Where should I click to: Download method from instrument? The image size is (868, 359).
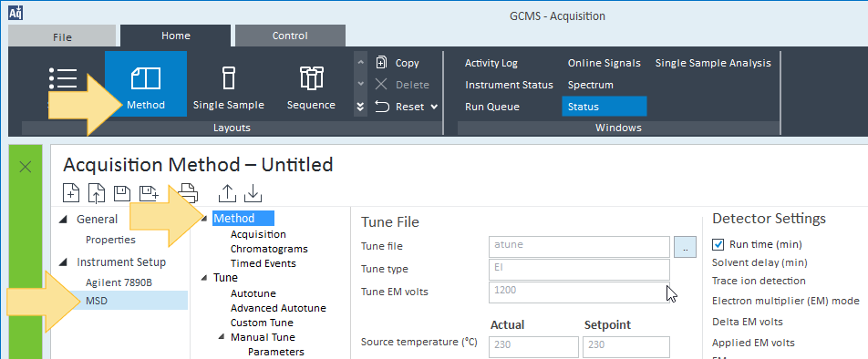pos(253,192)
